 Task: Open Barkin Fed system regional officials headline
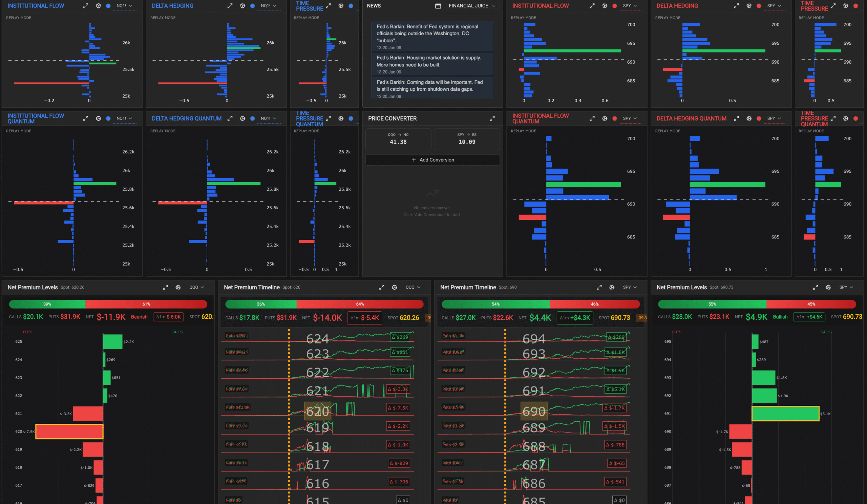[432, 37]
